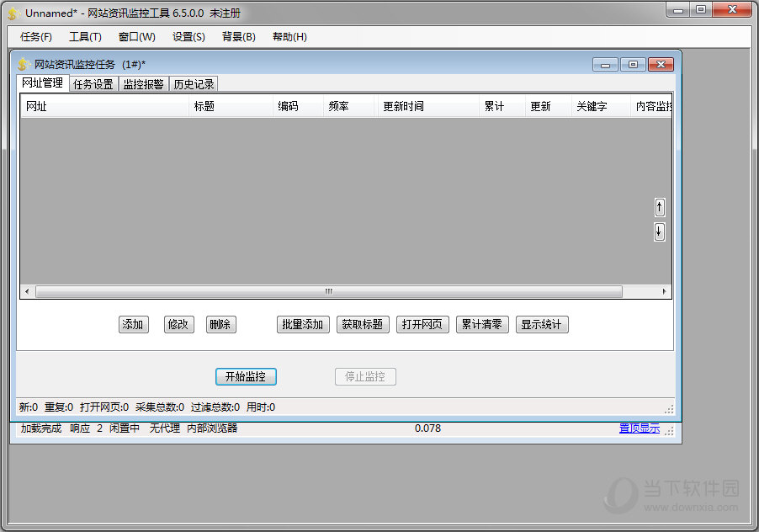Screen dimensions: 759x532
Task: Switch to the 网址管理 tab
Action: [43, 82]
